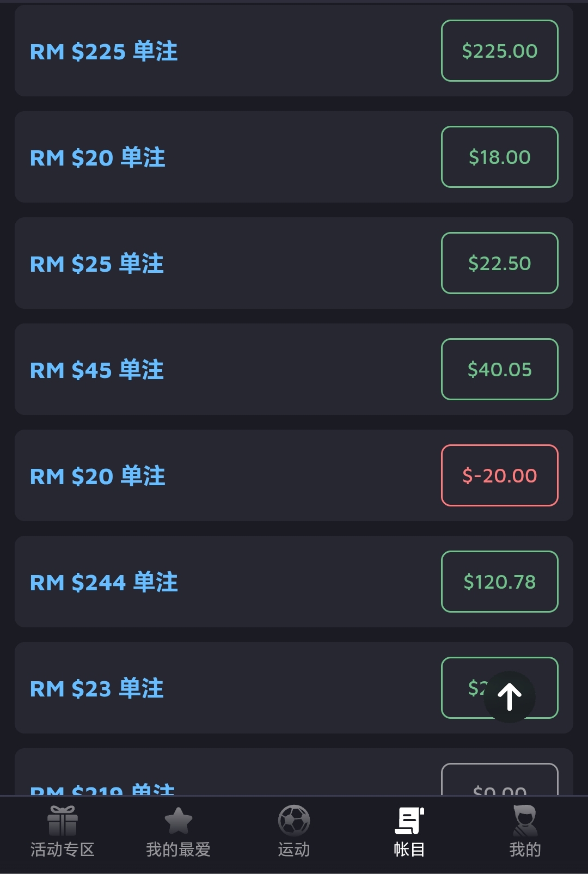Tap the partially visible $0.00 badge
The image size is (588, 874).
[x=499, y=781]
